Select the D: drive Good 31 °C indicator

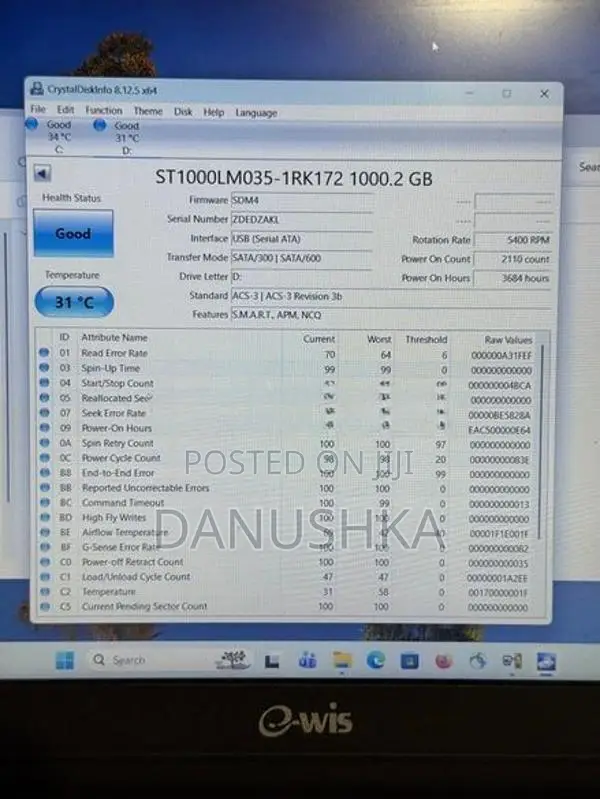tap(117, 138)
